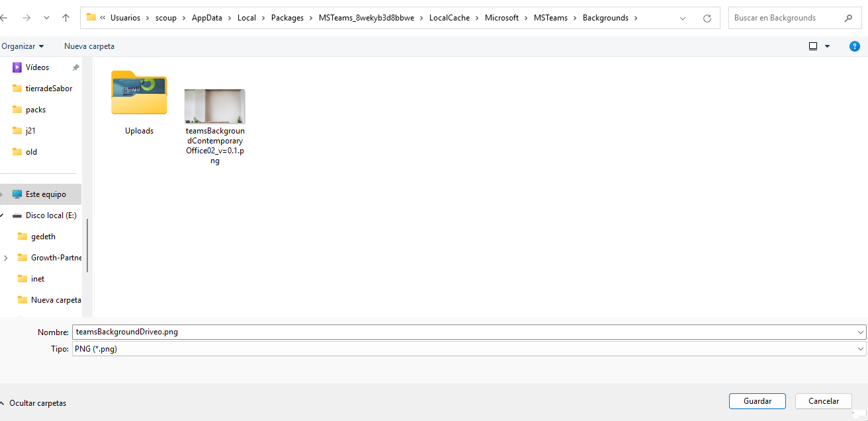868x421 pixels.
Task: Click Nueva carpeta in the toolbar
Action: (89, 46)
